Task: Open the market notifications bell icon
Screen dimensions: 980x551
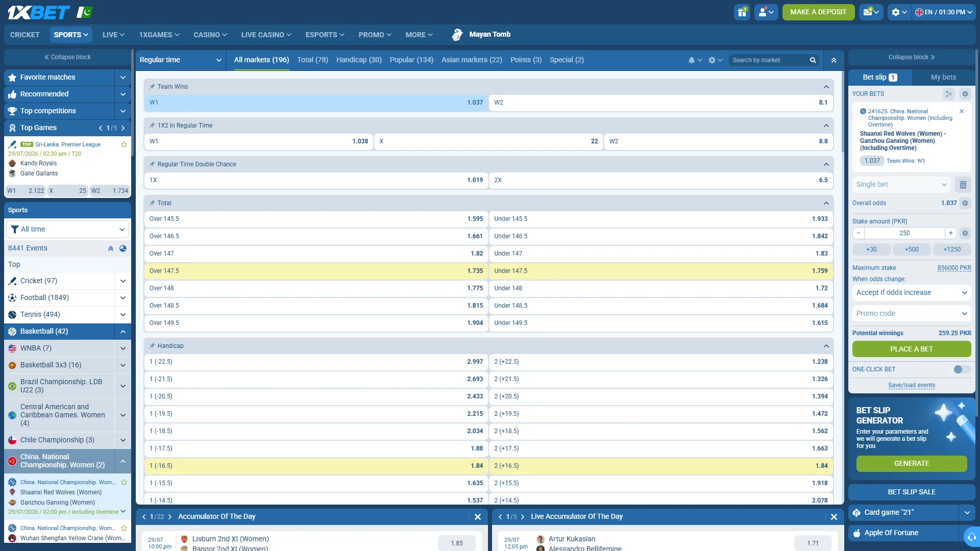Action: (694, 60)
